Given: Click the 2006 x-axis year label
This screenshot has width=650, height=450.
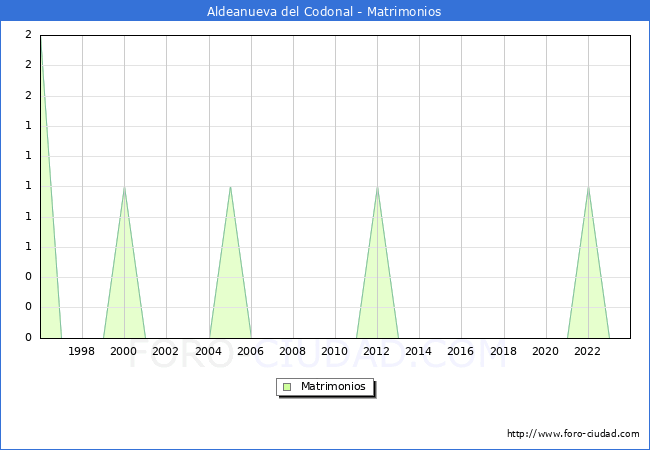Looking at the screenshot, I should pyautogui.click(x=250, y=351).
